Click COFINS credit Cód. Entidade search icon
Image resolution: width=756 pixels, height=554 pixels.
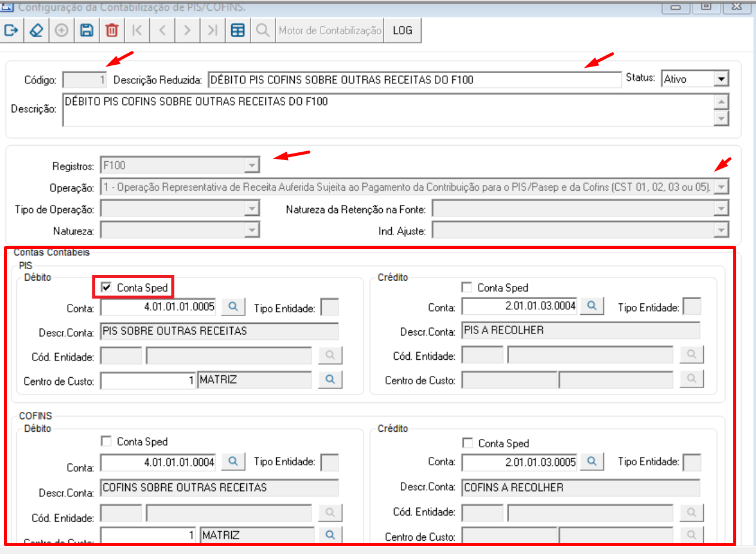[x=691, y=513]
